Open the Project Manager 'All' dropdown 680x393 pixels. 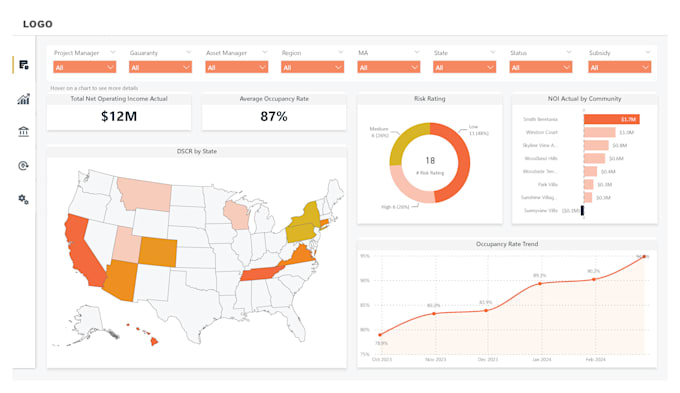pyautogui.click(x=85, y=67)
